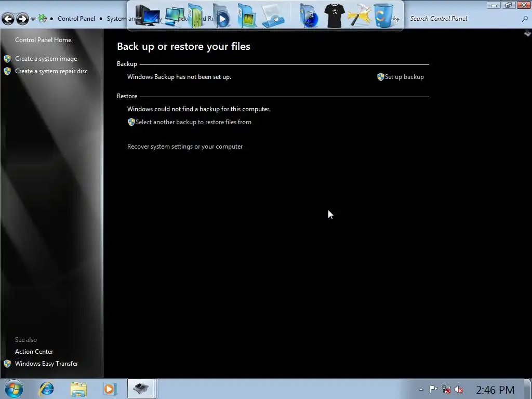Click shield icon beside Create a system repair disc
The image size is (532, 399).
[x=7, y=71]
